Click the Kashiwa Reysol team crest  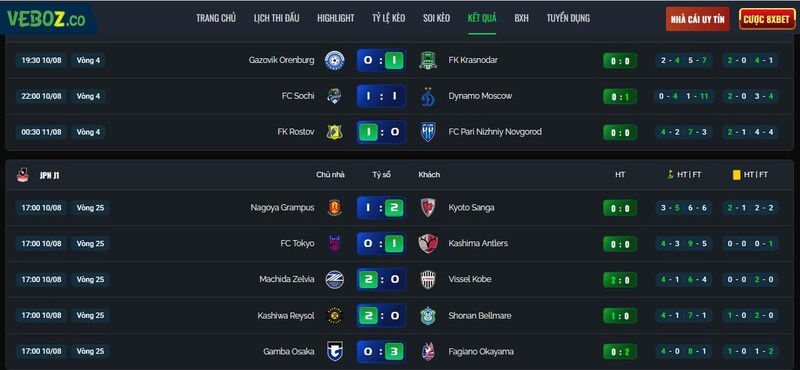[335, 316]
